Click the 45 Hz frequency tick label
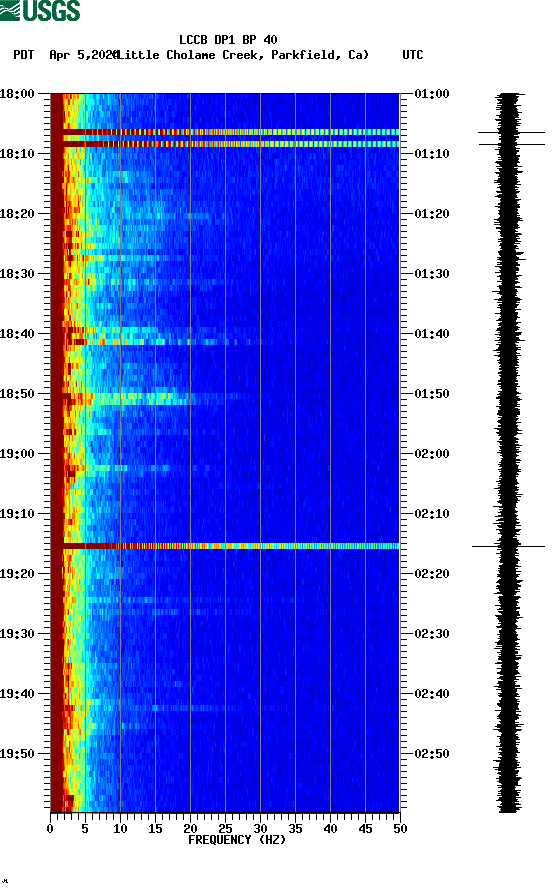 click(365, 829)
